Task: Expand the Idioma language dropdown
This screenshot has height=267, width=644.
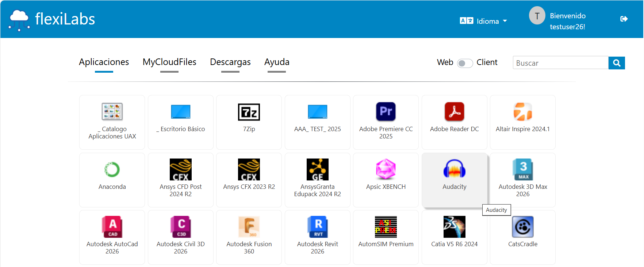Action: click(x=484, y=21)
